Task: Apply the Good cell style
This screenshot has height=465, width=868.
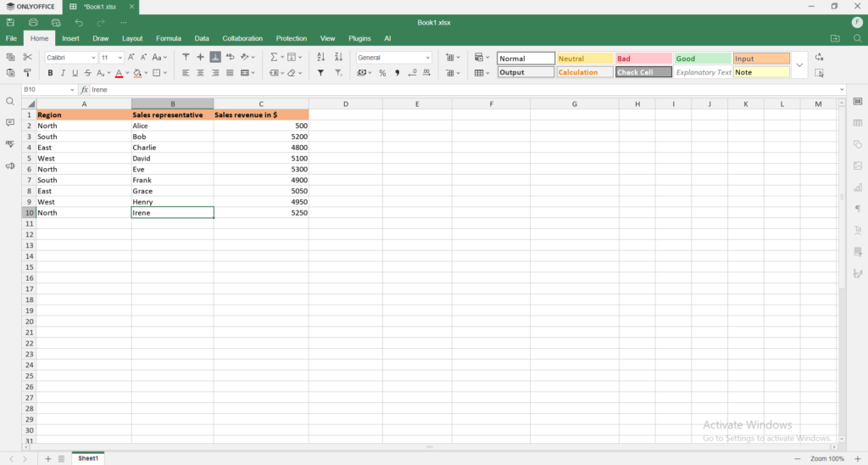Action: click(703, 59)
